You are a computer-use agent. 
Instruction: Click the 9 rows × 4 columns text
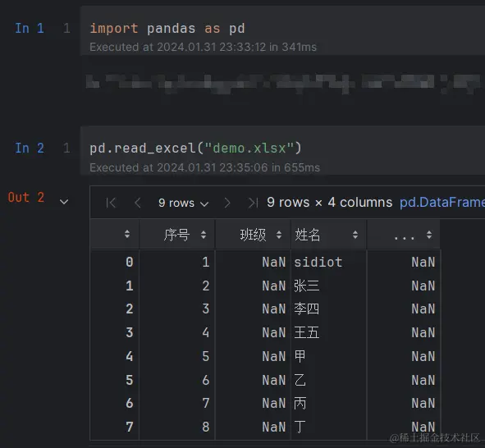click(329, 203)
